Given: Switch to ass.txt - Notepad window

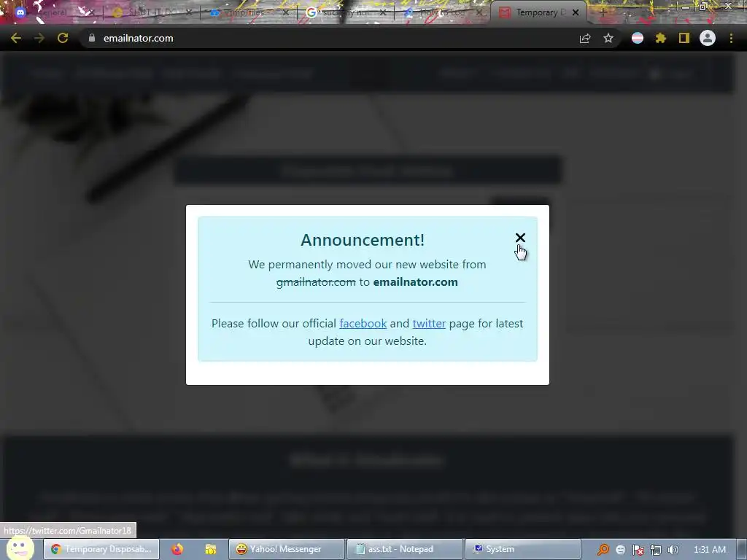Looking at the screenshot, I should click(x=404, y=549).
